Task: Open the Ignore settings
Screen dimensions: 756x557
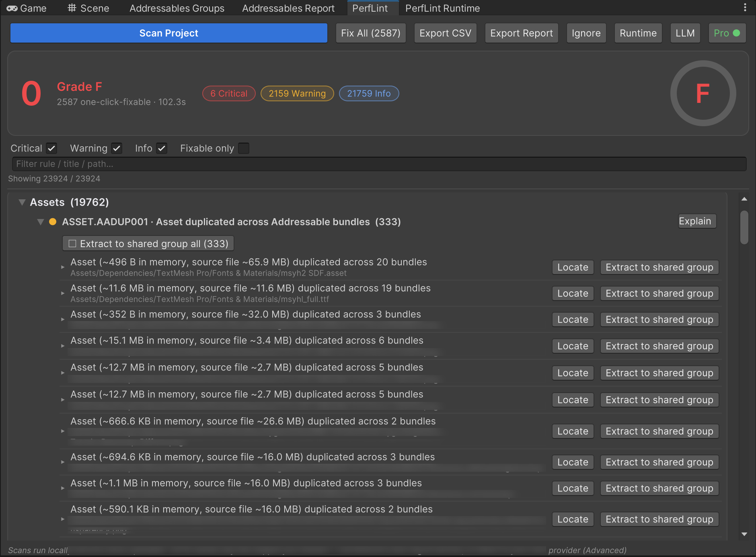Action: click(586, 33)
